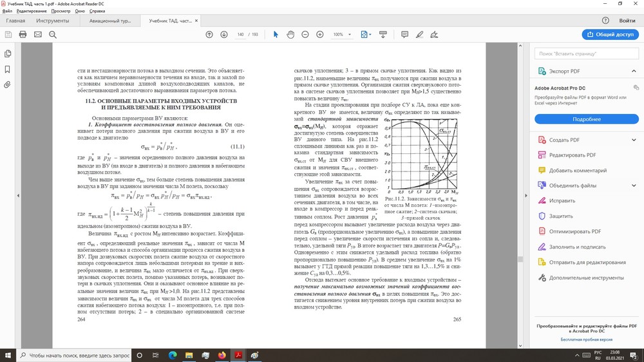The width and height of the screenshot is (644, 362).
Task: Open the notification center icon
Action: point(634,356)
